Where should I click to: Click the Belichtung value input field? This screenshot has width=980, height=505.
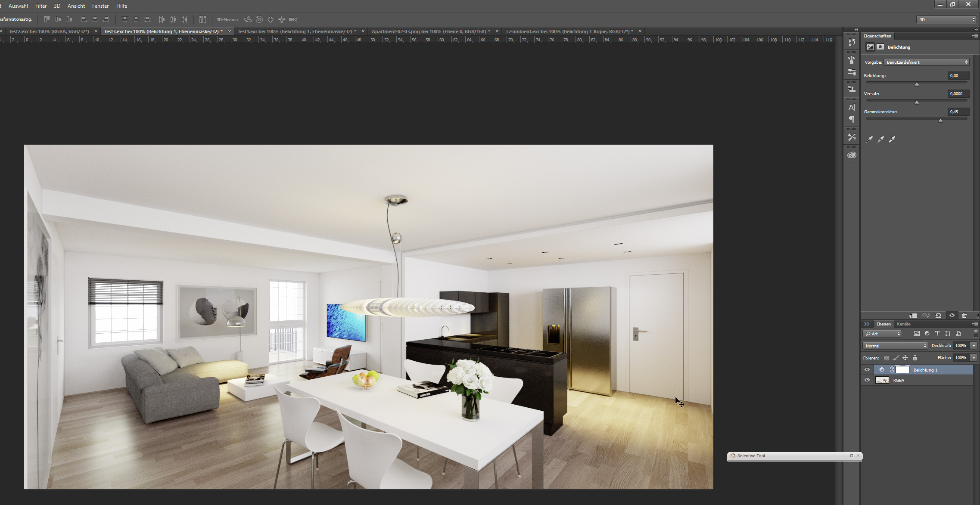click(x=958, y=76)
